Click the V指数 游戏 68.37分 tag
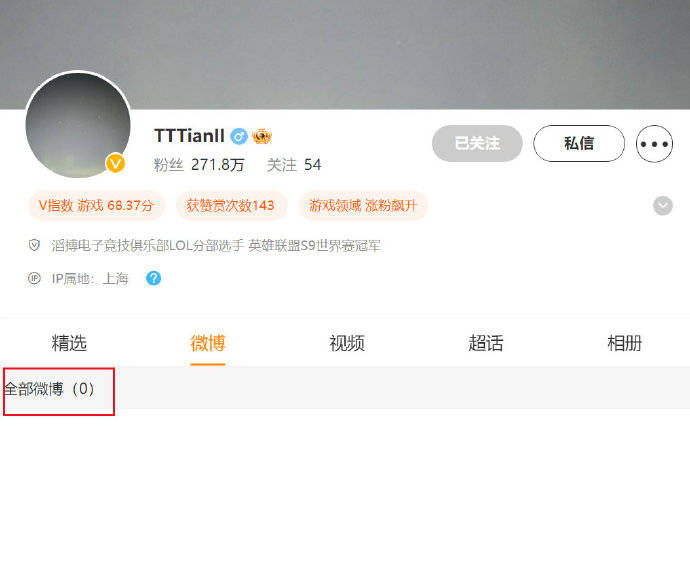 click(x=96, y=205)
